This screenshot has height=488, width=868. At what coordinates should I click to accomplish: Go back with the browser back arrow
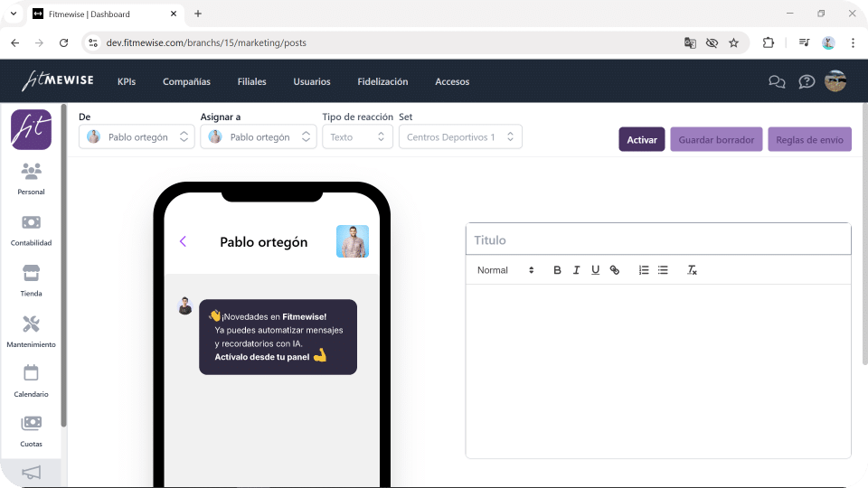coord(15,42)
